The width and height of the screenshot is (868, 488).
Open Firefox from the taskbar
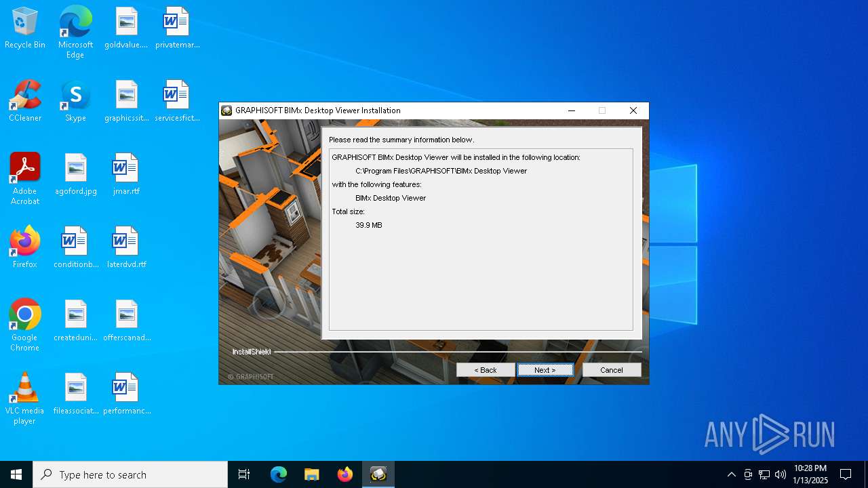click(345, 475)
